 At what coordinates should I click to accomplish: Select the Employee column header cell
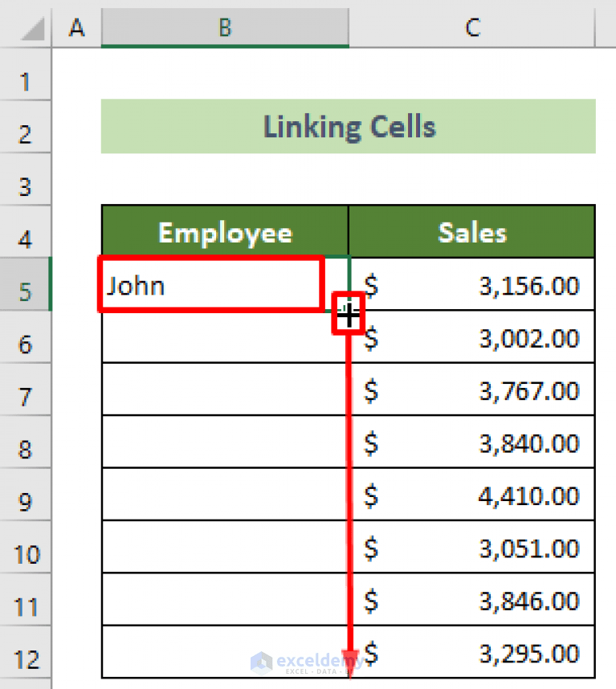[225, 232]
